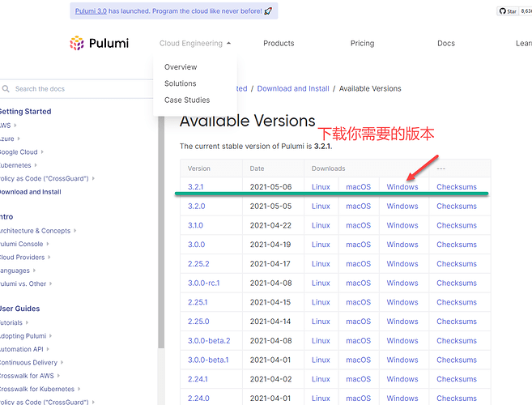This screenshot has width=532, height=405.
Task: Download macOS build for 3.2.1
Action: pos(358,187)
